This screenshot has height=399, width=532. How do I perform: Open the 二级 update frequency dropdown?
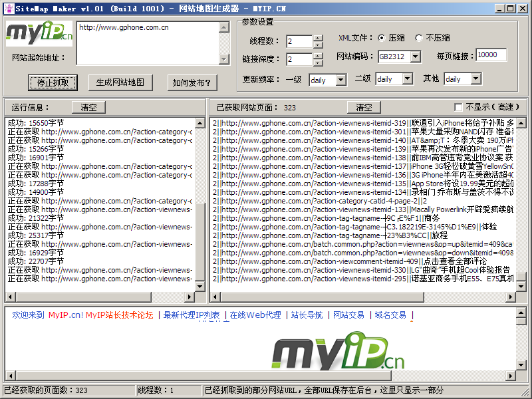[x=408, y=79]
